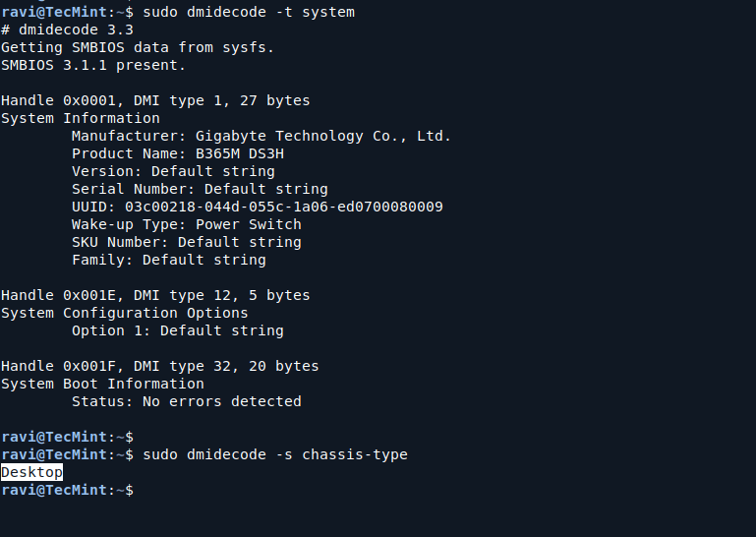The height and width of the screenshot is (537, 756).
Task: Click the 'Family: Default string' line
Action: 169,260
